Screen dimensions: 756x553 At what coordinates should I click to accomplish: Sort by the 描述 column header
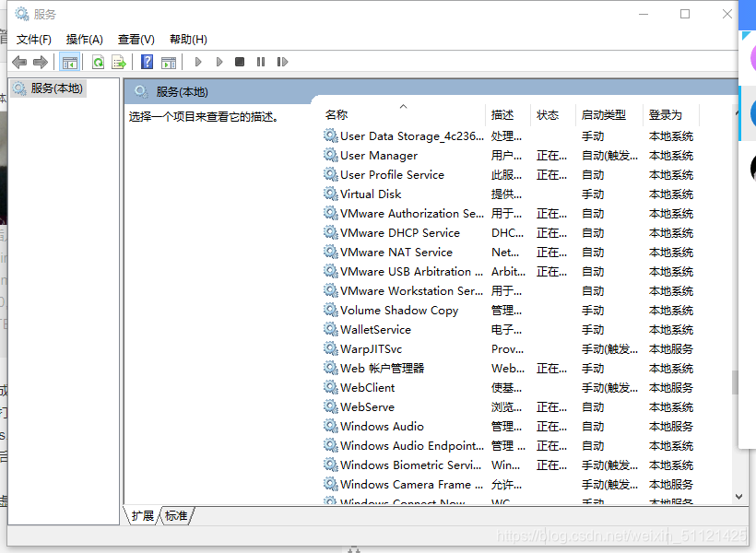(x=502, y=114)
